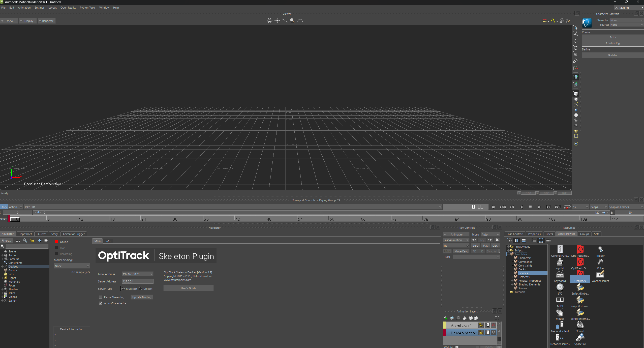Click the User's Guide button
Screen dimensions: 644x348
188,288
